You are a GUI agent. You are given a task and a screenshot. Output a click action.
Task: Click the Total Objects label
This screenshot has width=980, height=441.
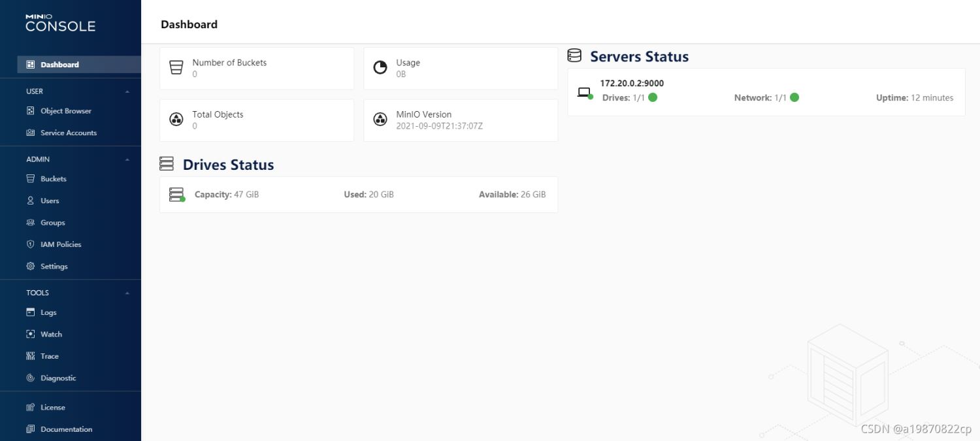(218, 114)
